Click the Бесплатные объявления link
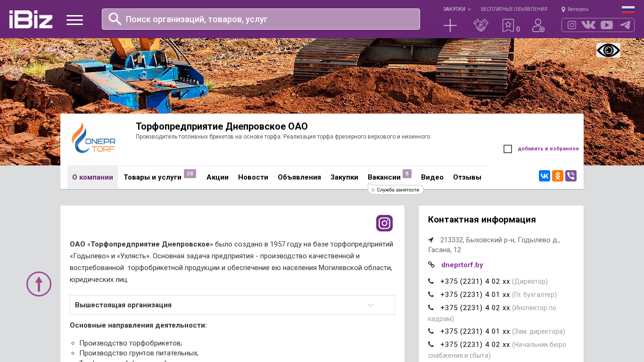 coord(514,9)
